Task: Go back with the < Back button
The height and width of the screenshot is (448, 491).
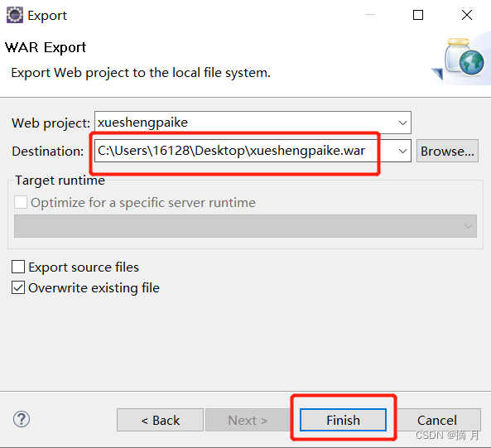Action: tap(161, 420)
